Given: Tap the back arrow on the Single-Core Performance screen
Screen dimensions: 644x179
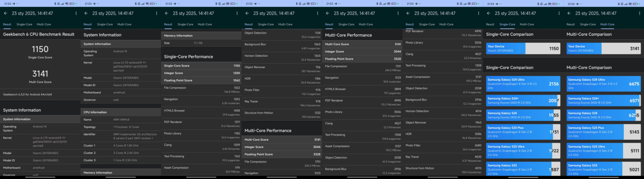Looking at the screenshot, I should click(166, 13).
